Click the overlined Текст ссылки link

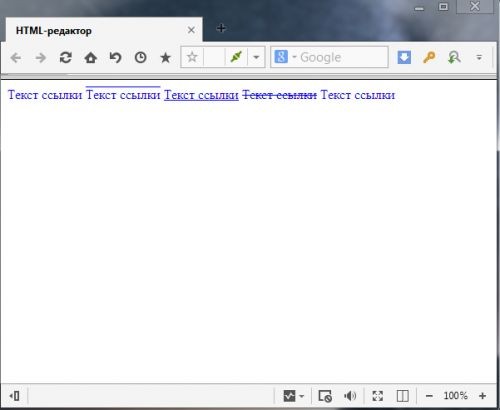coord(123,95)
